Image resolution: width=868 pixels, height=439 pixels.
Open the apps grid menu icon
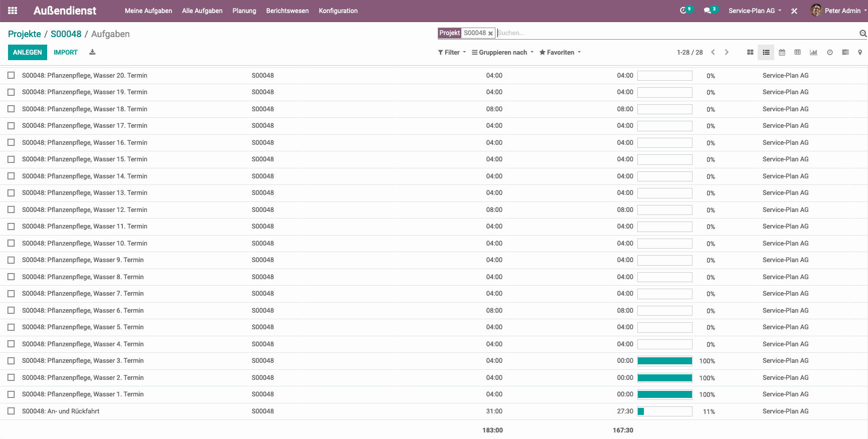tap(13, 11)
